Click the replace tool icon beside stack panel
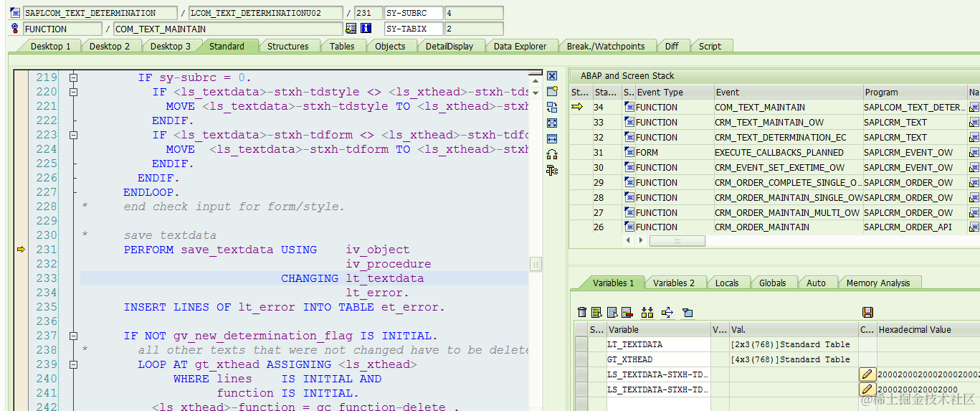The width and height of the screenshot is (980, 411). [552, 107]
